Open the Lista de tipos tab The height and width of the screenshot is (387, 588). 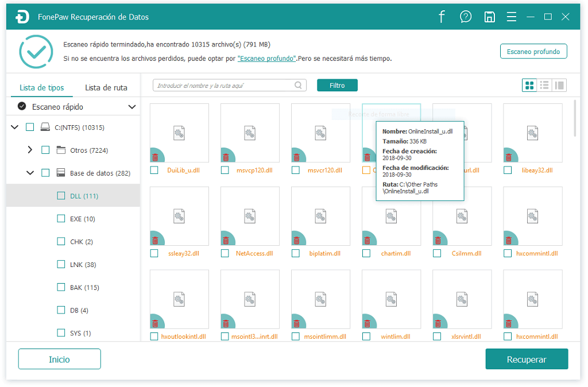tap(41, 88)
